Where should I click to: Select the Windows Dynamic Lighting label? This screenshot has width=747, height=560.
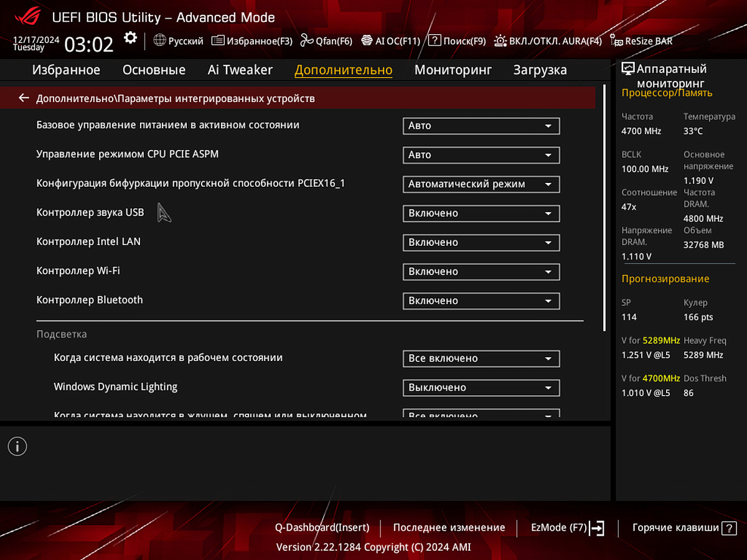[x=116, y=386]
